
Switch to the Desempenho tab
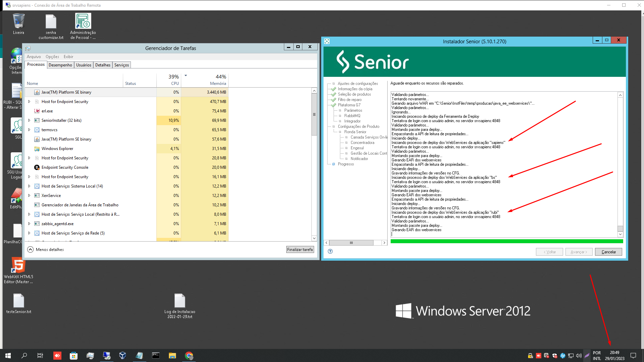coord(60,65)
